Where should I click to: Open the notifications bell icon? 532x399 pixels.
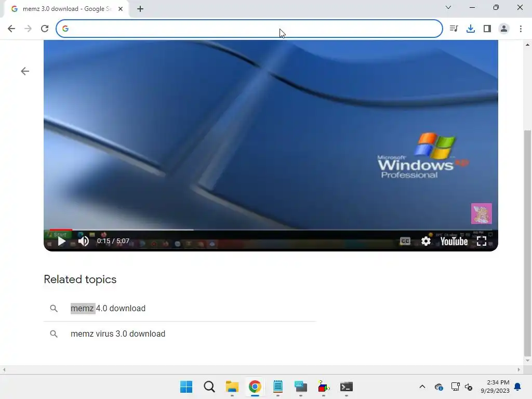coord(517,387)
